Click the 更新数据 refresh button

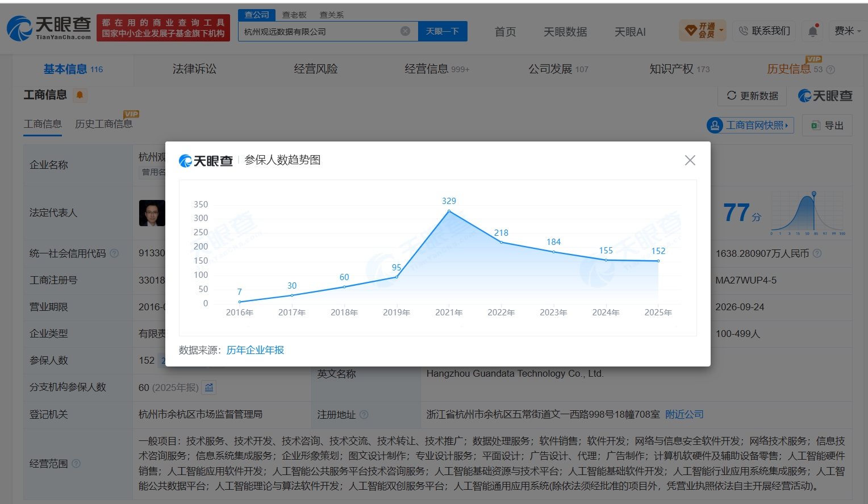752,95
